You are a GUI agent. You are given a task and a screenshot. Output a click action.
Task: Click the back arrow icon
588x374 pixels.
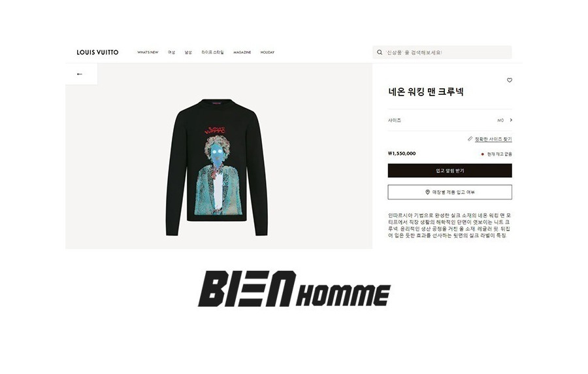point(79,75)
